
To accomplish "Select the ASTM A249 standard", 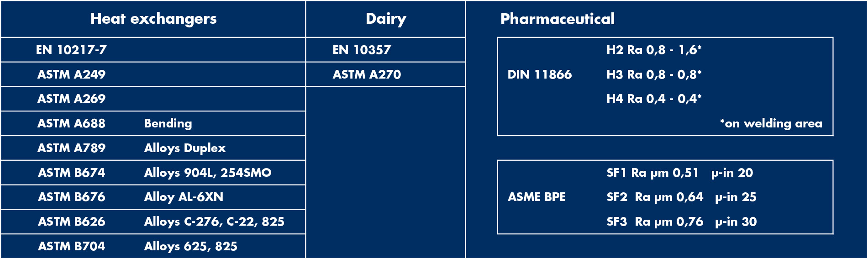I will coord(71,74).
